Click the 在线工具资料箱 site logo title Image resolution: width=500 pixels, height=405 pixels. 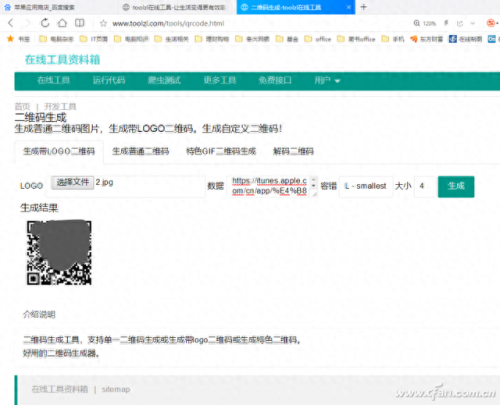click(62, 60)
